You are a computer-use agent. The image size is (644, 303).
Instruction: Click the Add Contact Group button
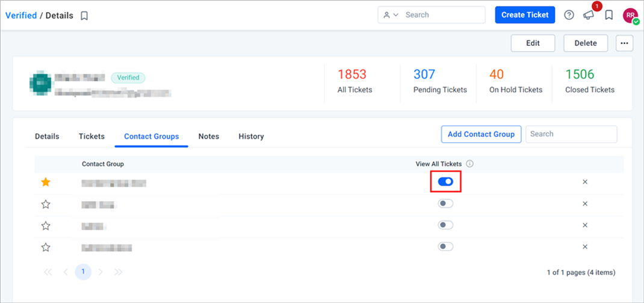(x=481, y=134)
